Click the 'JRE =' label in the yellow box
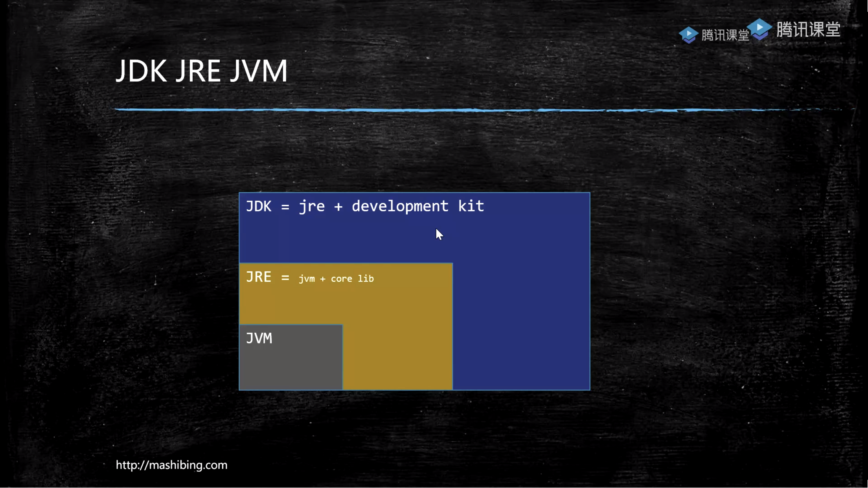 (x=267, y=277)
